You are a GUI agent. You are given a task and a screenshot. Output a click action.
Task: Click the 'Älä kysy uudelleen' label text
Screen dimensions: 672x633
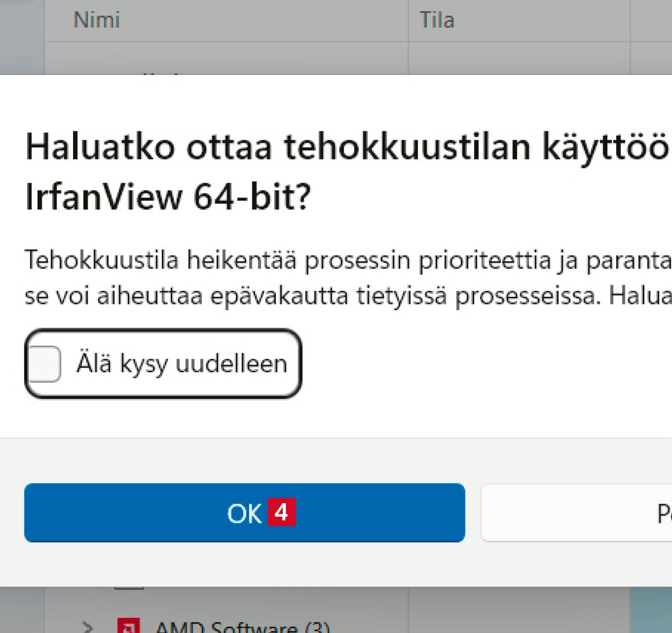click(182, 363)
